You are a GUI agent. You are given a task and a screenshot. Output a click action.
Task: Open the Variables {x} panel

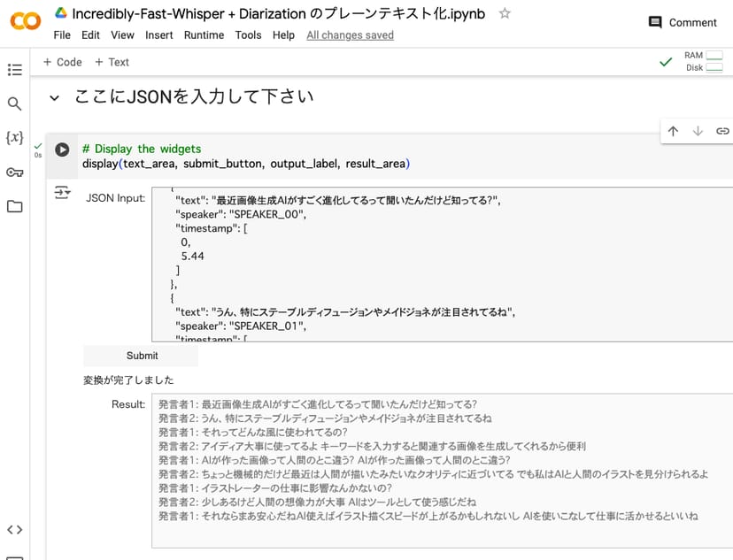[x=14, y=138]
